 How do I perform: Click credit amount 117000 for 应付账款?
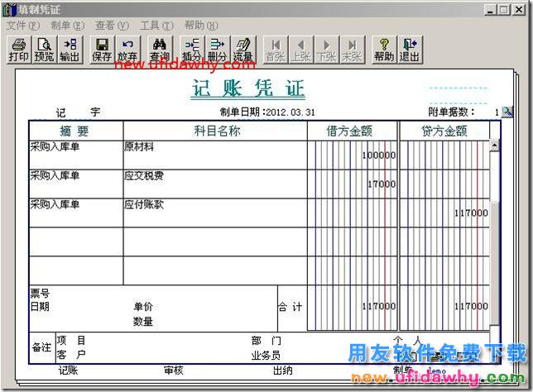click(x=444, y=213)
